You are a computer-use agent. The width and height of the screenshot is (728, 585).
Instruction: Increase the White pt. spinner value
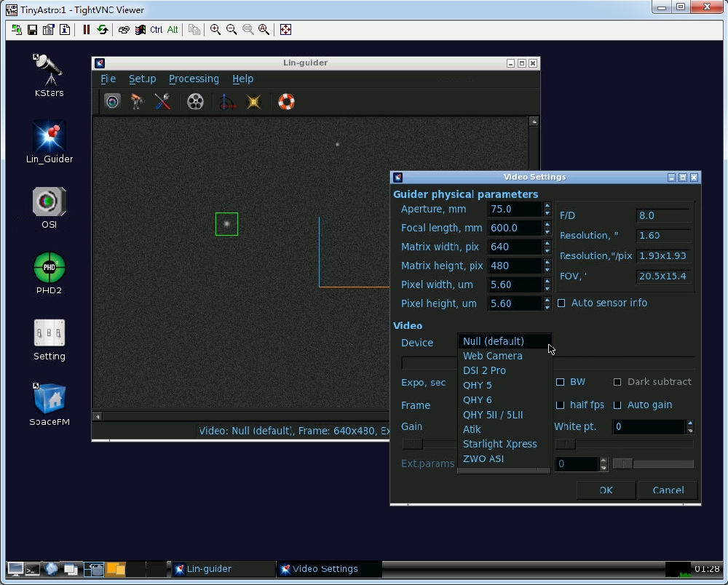click(x=690, y=423)
